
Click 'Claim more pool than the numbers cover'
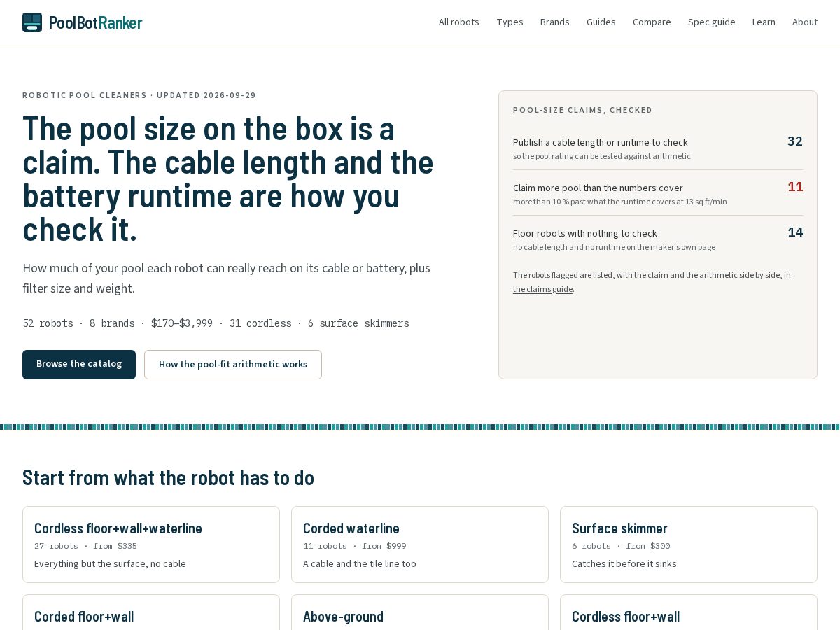point(598,188)
